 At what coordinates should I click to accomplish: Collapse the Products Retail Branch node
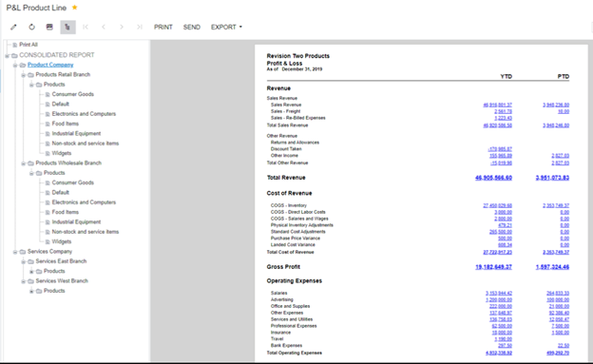tap(24, 75)
